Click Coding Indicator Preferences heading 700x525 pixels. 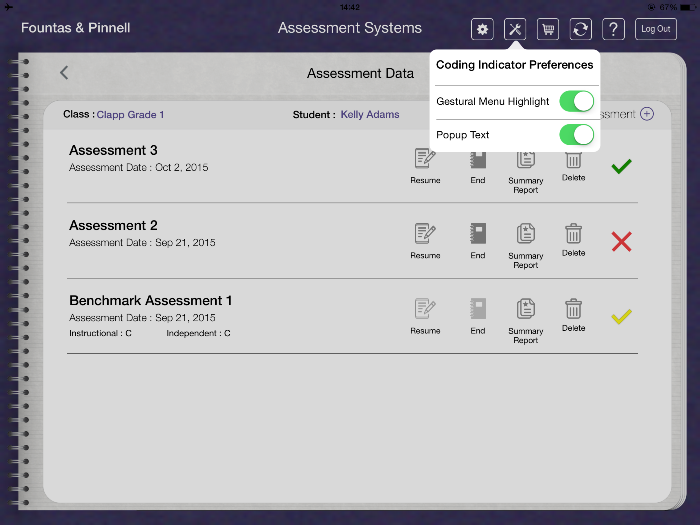coord(514,65)
